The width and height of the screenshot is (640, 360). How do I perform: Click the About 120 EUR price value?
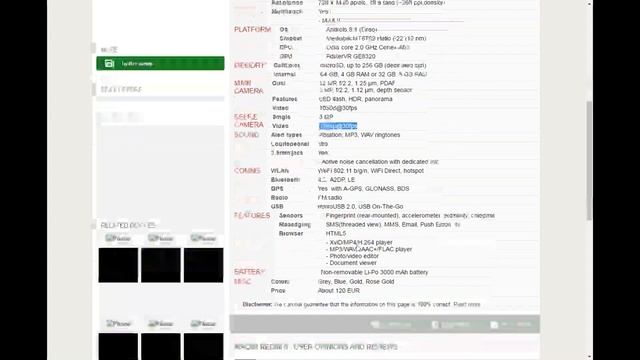tap(339, 291)
